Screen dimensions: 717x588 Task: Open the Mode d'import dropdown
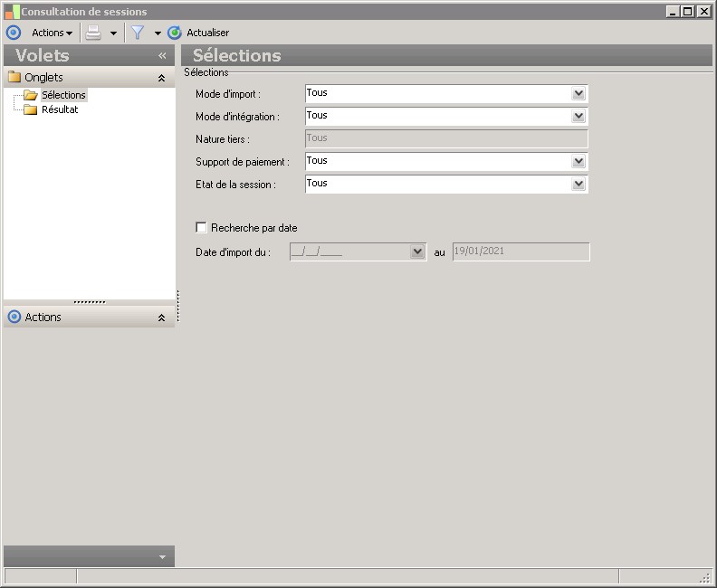(x=578, y=94)
